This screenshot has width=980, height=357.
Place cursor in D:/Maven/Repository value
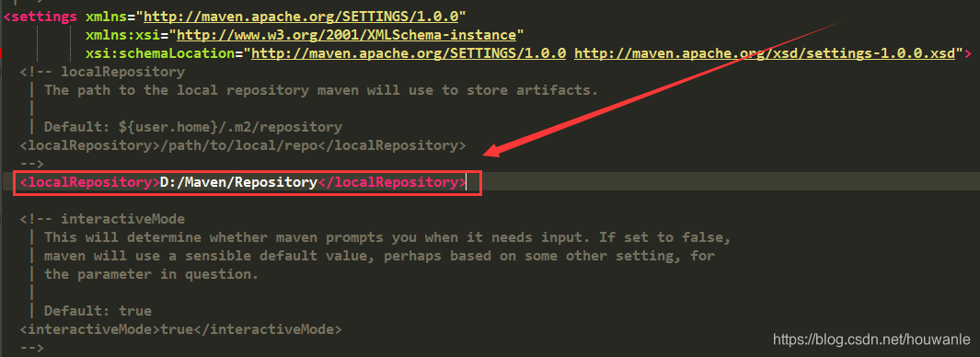238,182
